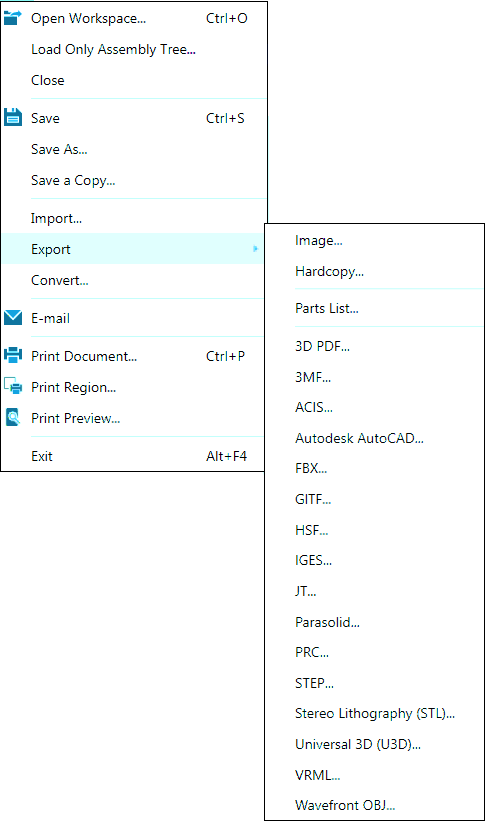Screen dimensions: 487x824
Task: Click the E-mail envelope icon
Action: point(13,317)
